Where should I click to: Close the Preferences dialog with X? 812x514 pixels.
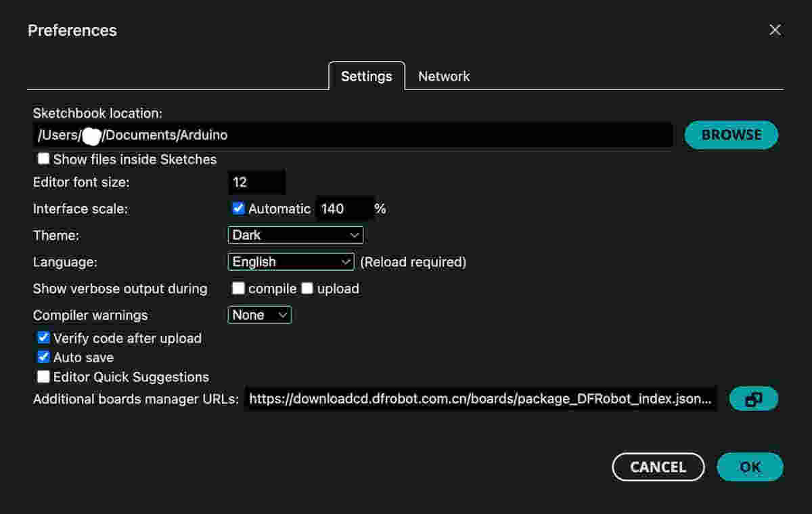point(775,30)
